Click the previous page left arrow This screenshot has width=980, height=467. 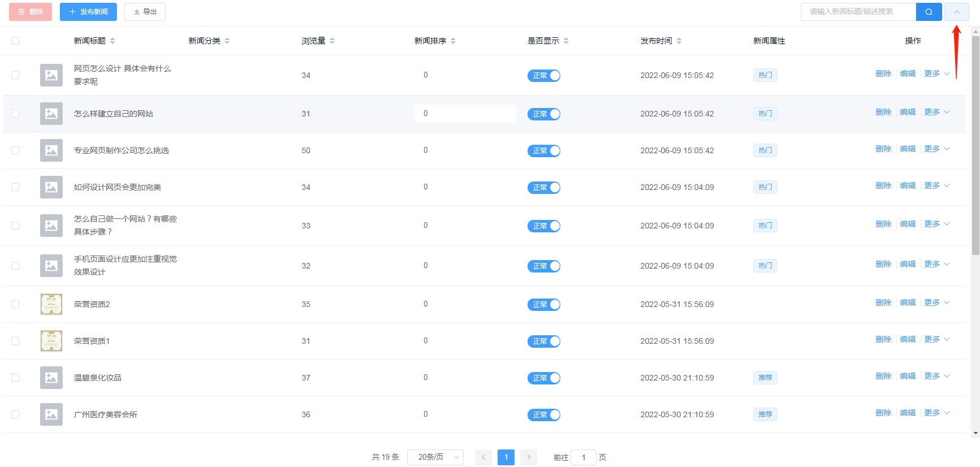coord(484,457)
